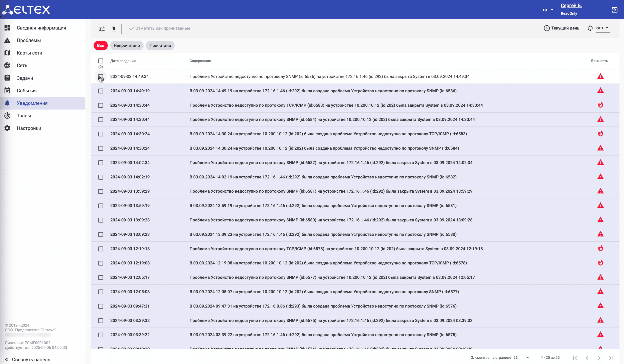This screenshot has height=364, width=624.
Task: Click the export upload arrow icon
Action: click(x=114, y=29)
